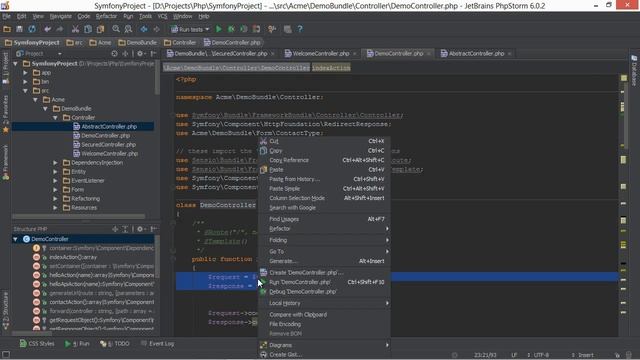Choose Generate... in context menu
Image resolution: width=640 pixels, height=360 pixels.
[324, 261]
